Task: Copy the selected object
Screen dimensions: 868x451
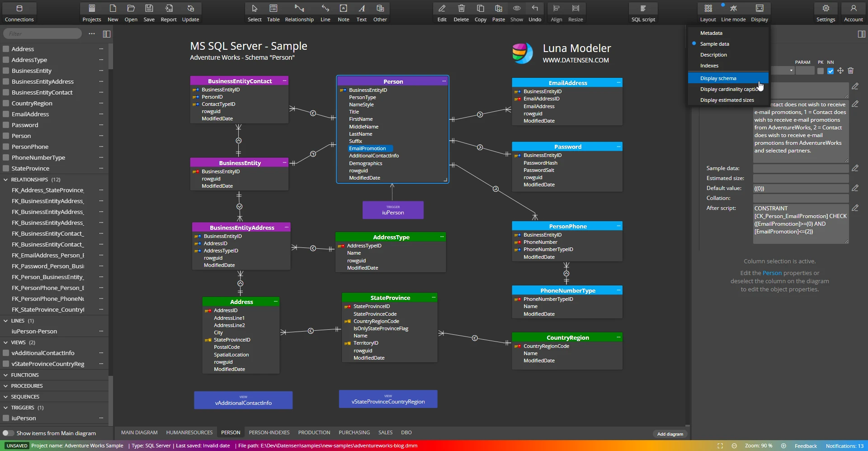Action: [481, 13]
